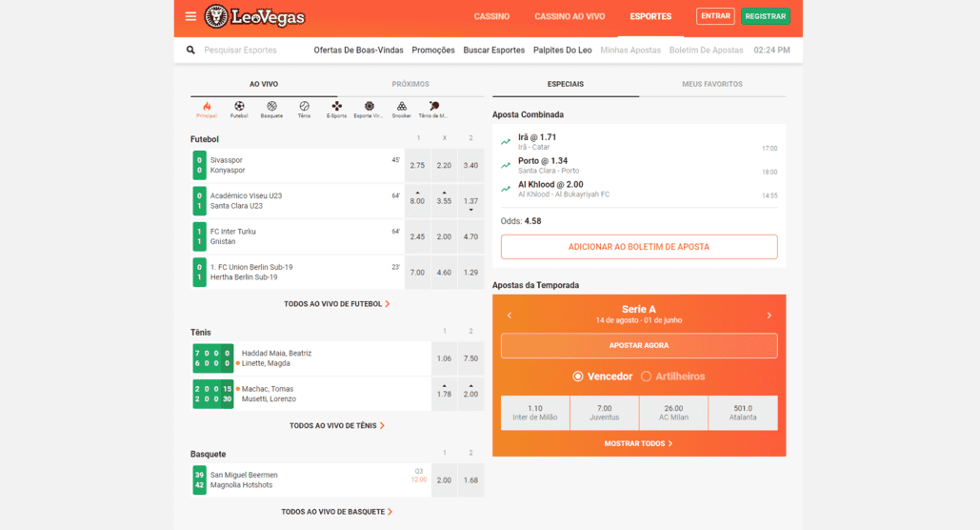Open Palpites Do Leo link
Viewport: 980px width, 530px height.
tap(563, 51)
